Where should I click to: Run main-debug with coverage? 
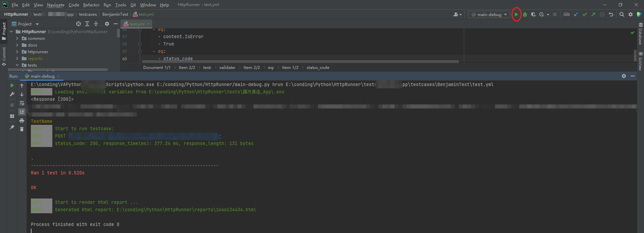(x=533, y=14)
